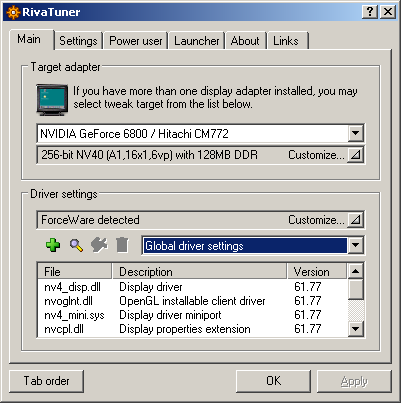
Task: Select the nv4_disp.dll row in file list
Action: point(192,287)
